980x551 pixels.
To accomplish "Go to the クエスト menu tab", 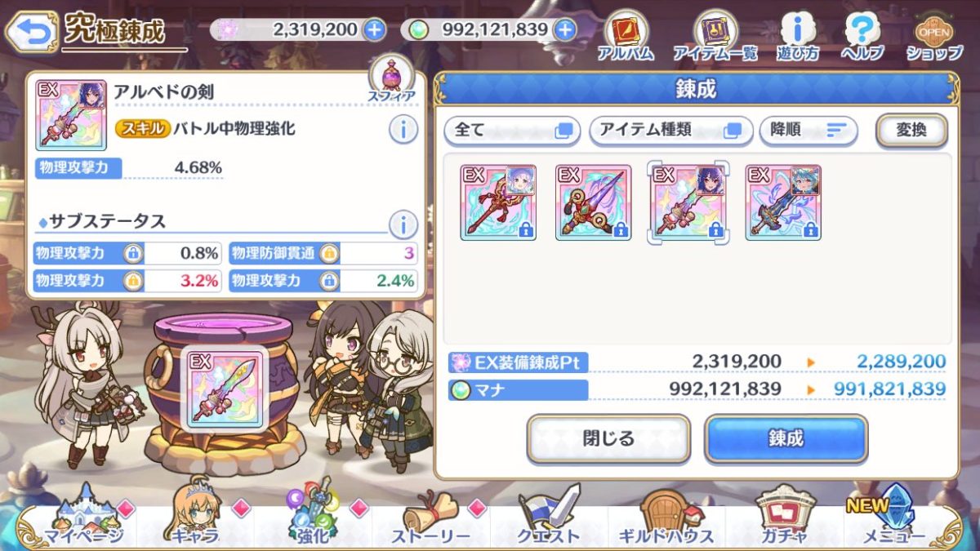I will pos(549,518).
